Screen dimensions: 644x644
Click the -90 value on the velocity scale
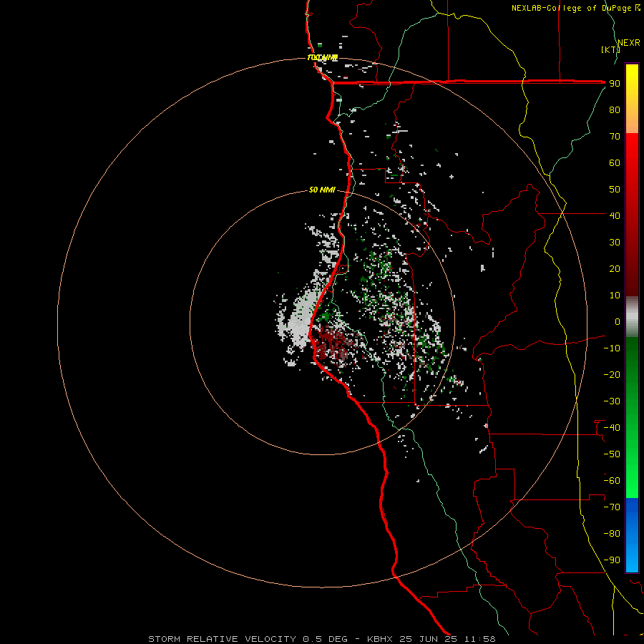[x=612, y=560]
